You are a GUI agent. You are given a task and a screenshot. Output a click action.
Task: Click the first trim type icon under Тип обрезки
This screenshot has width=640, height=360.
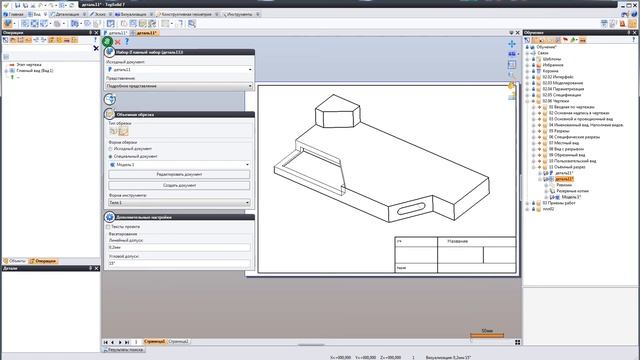click(113, 131)
